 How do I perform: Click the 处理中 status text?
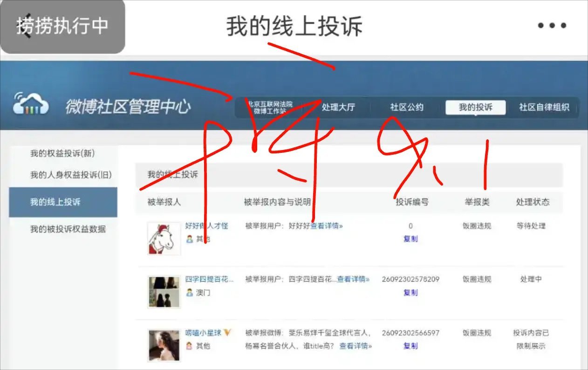point(531,280)
